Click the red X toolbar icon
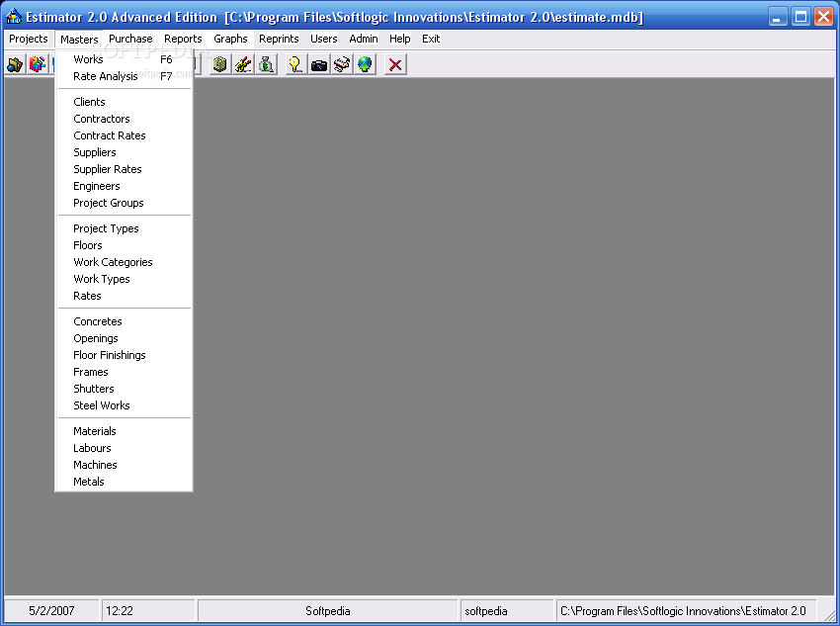Screen dimensions: 840x626 coord(395,64)
